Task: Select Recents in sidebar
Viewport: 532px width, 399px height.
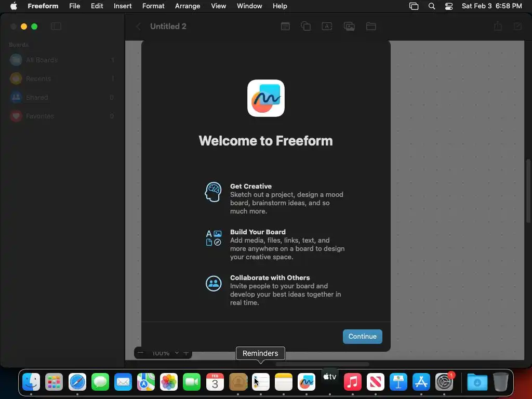Action: (x=62, y=79)
